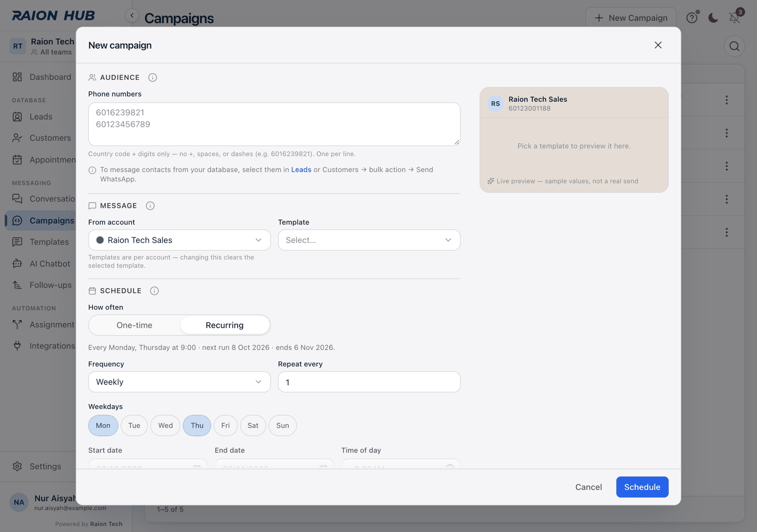The height and width of the screenshot is (532, 757).
Task: Click the Schedule section info icon
Action: coord(154,291)
